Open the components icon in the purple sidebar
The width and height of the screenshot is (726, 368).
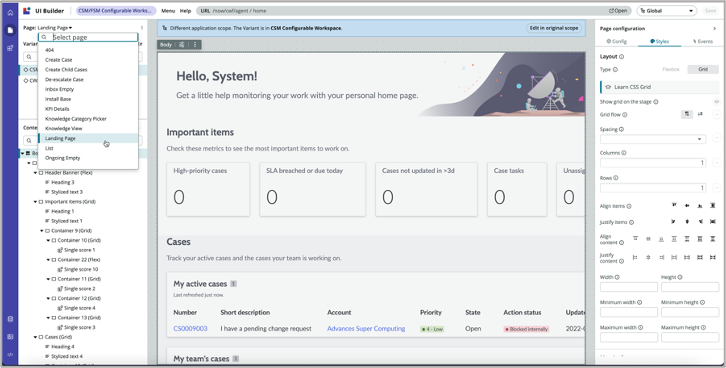pos(10,48)
